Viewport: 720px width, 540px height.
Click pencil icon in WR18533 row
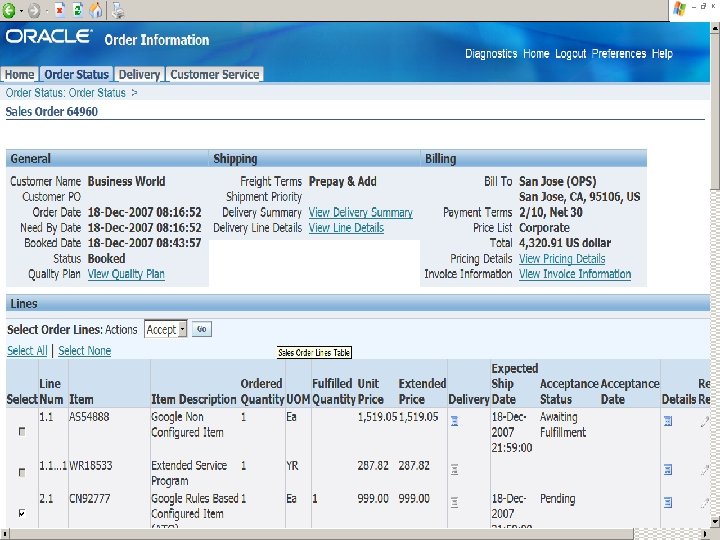point(705,470)
